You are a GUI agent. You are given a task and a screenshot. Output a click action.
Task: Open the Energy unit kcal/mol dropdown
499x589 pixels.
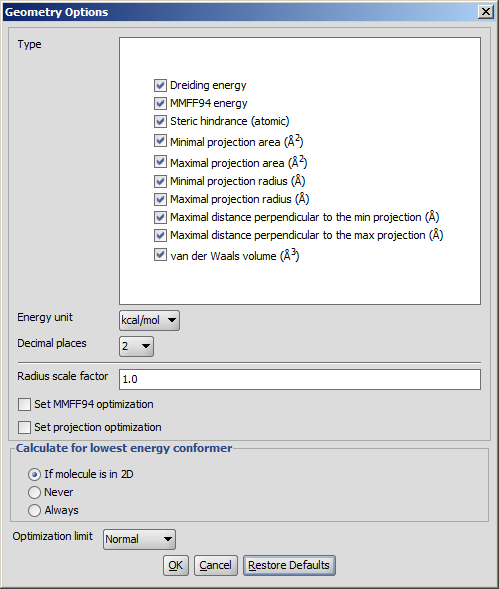(x=149, y=320)
